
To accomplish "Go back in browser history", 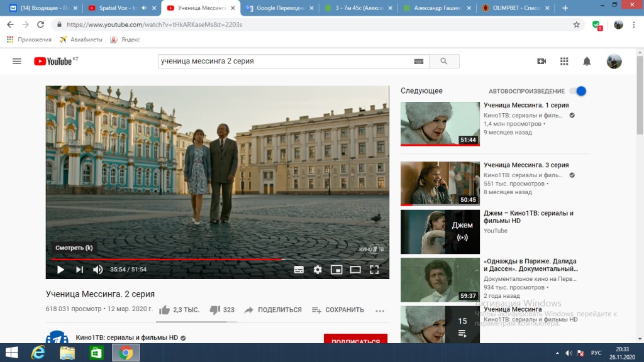I will coord(10,25).
